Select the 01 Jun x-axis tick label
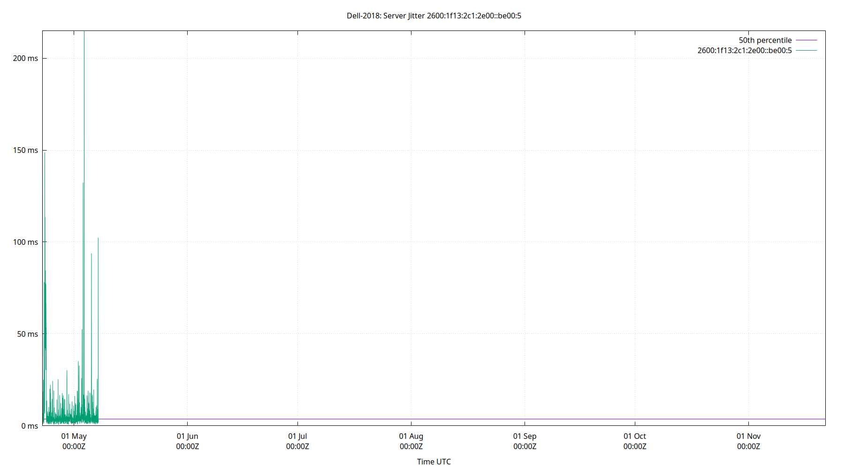 pos(187,436)
